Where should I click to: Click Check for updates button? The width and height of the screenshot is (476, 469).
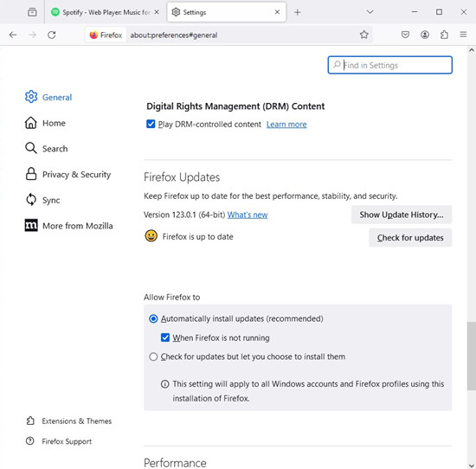click(410, 238)
